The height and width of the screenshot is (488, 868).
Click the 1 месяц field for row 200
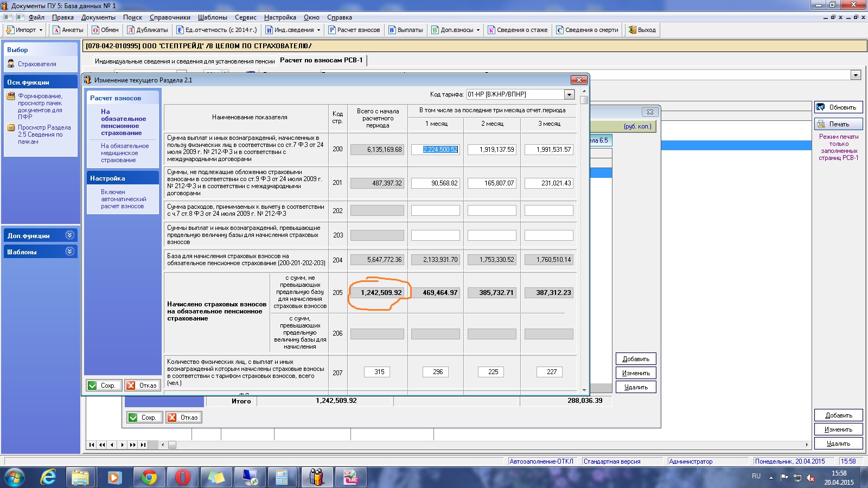tap(435, 150)
